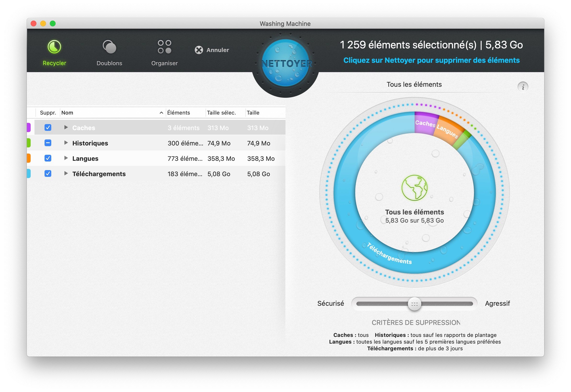Expand the Téléchargements disclosure triangle
The width and height of the screenshot is (571, 392).
pos(66,174)
